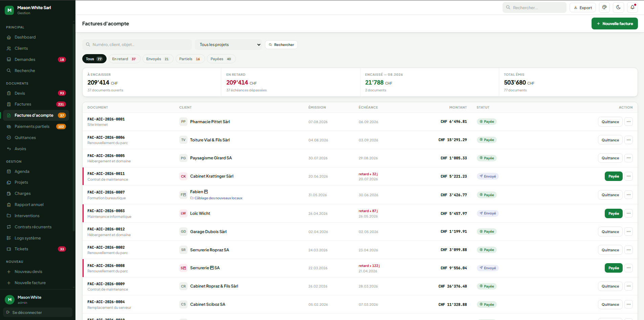Open the Mason White user profile
644x320 pixels.
(38, 300)
